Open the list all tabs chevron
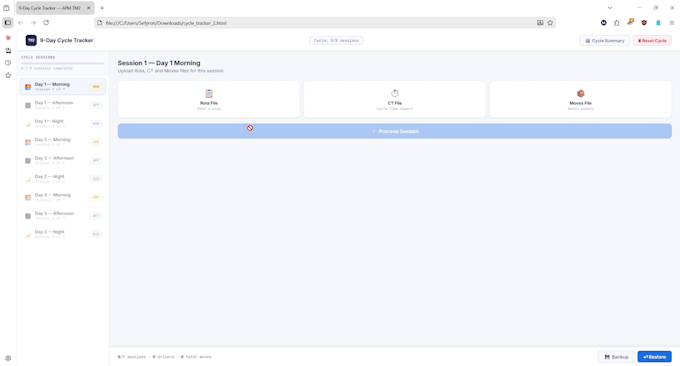This screenshot has width=680, height=366. 610,8
